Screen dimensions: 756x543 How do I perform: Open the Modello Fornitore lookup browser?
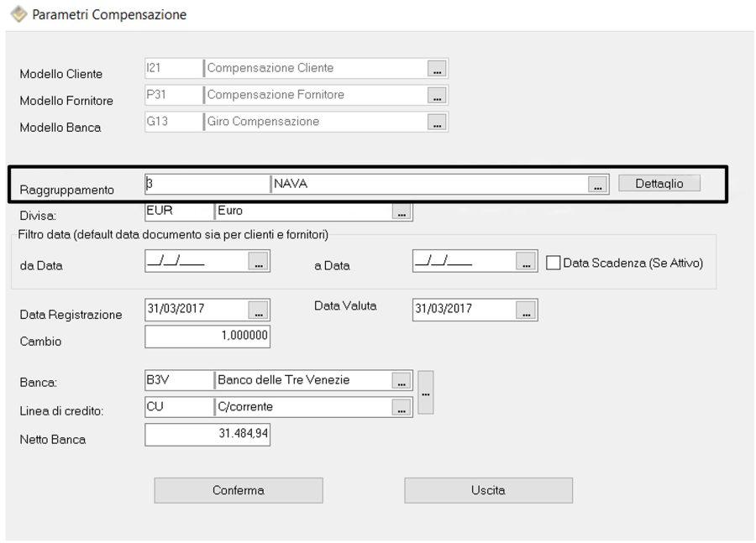click(x=437, y=95)
